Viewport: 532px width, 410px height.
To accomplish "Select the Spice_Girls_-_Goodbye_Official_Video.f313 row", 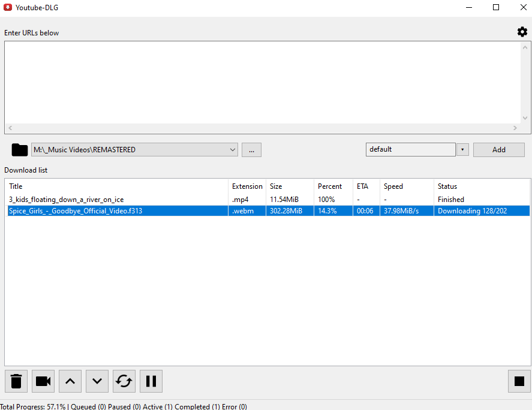I will tap(267, 210).
